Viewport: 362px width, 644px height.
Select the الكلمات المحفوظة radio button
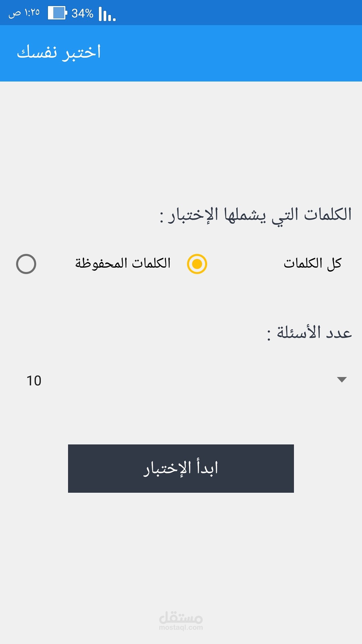(x=26, y=264)
